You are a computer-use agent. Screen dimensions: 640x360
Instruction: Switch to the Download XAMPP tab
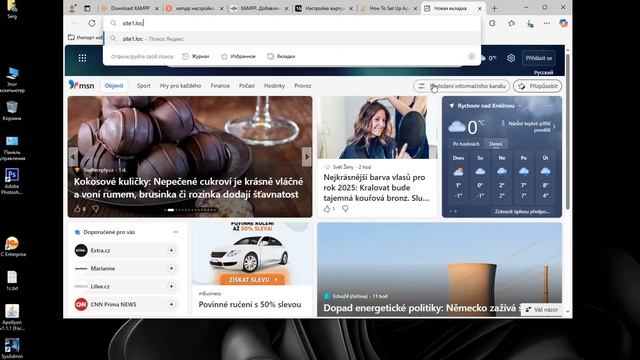[x=130, y=8]
